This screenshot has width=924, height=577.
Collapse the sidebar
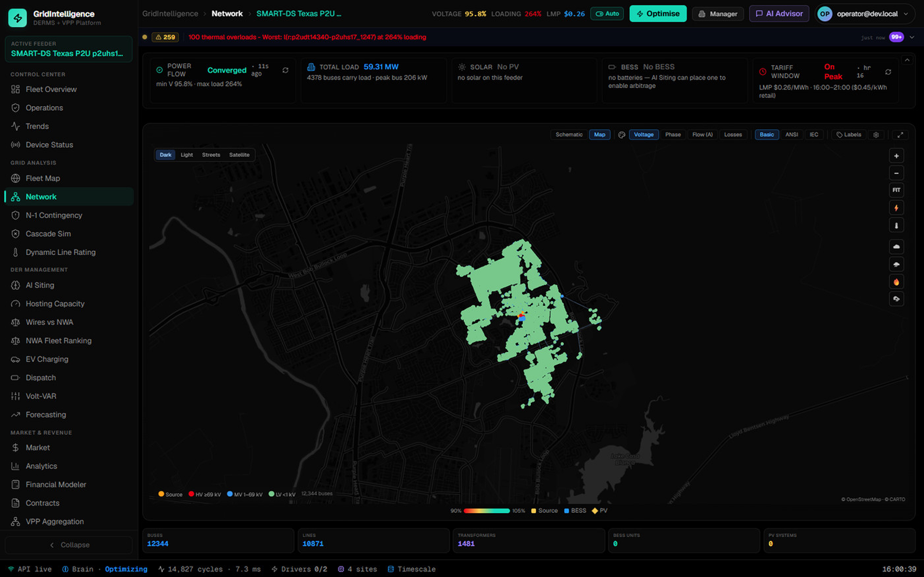pos(69,545)
